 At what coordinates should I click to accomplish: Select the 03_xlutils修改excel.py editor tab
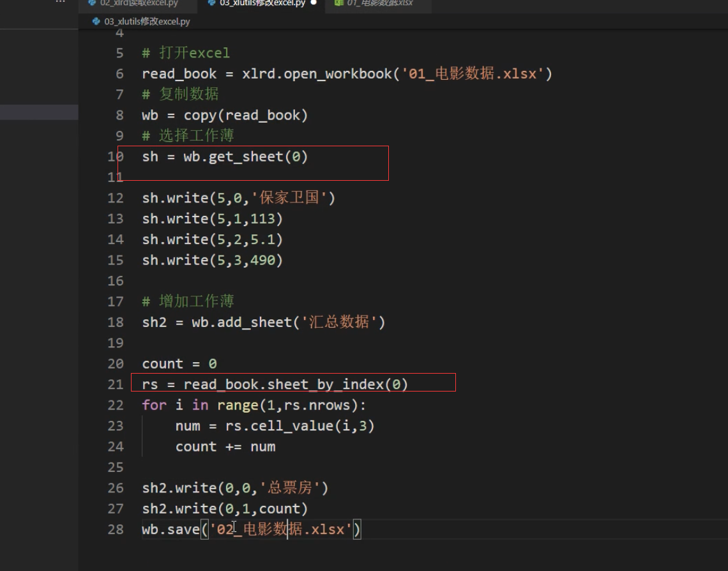[262, 4]
